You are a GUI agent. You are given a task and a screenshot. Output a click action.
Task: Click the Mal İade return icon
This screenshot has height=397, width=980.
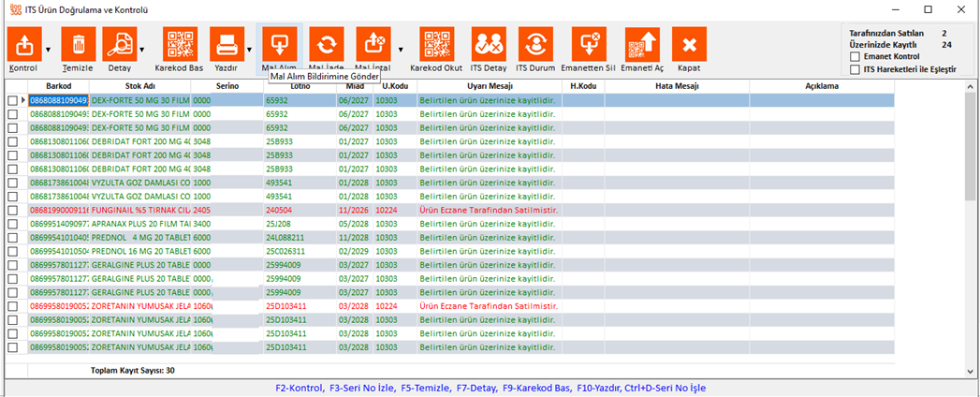327,44
